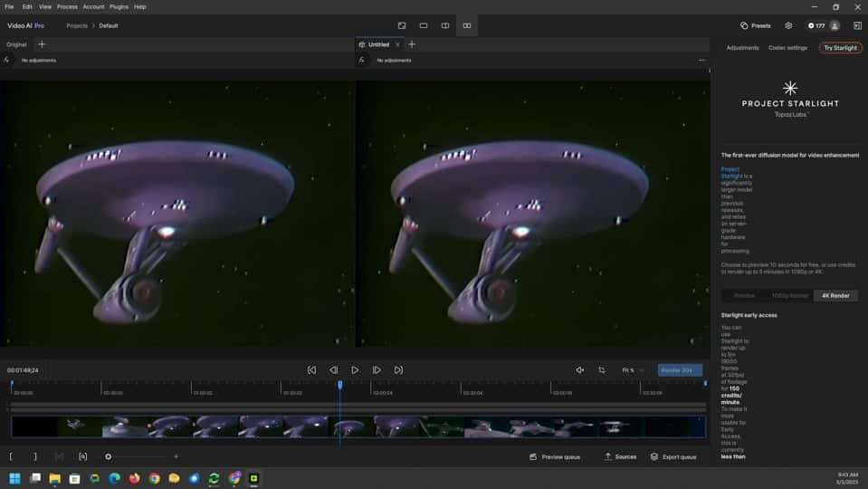The height and width of the screenshot is (489, 868).
Task: Open the user account menu
Action: point(835,25)
